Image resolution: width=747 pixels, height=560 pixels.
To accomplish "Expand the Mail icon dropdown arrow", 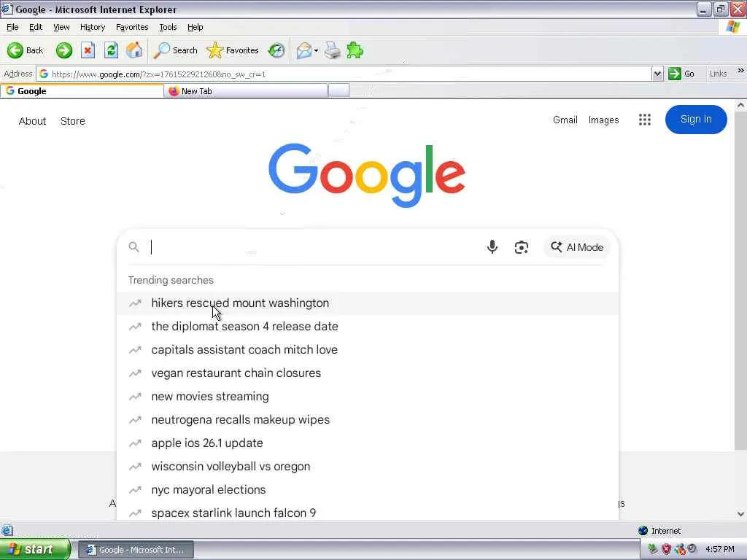I will pyautogui.click(x=317, y=50).
